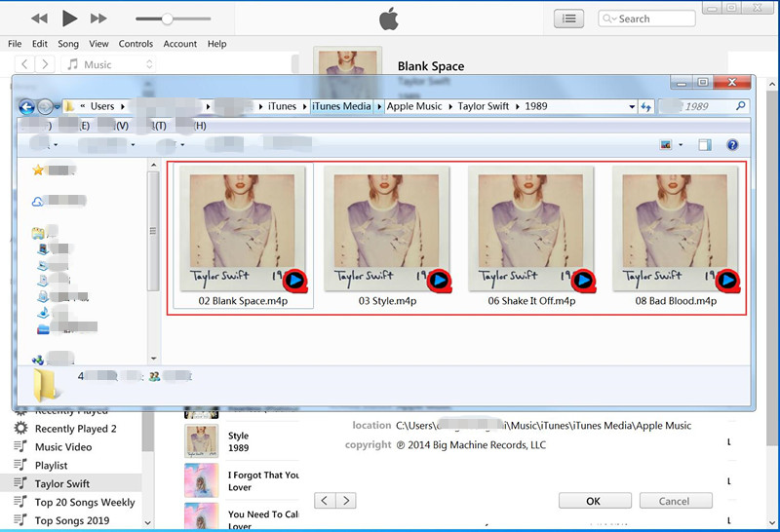Open the Music media type dropdown
The width and height of the screenshot is (780, 532).
click(108, 64)
